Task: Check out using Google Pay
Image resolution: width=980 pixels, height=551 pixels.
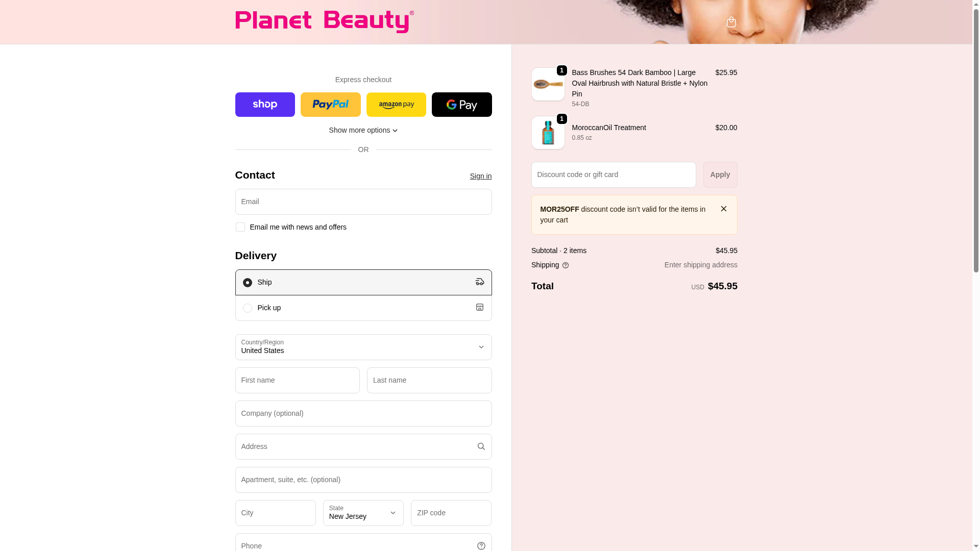Action: [x=461, y=105]
